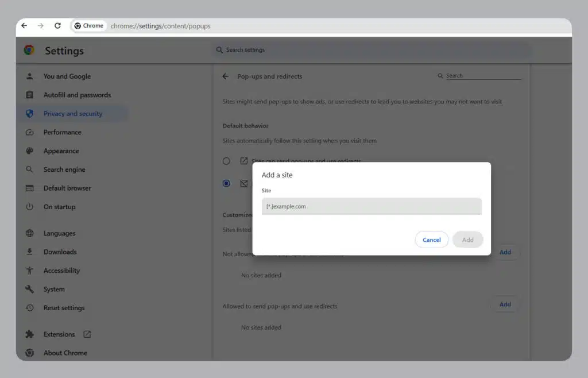Click the Search engine magnifier icon
Viewport: 588px width, 378px height.
point(30,169)
